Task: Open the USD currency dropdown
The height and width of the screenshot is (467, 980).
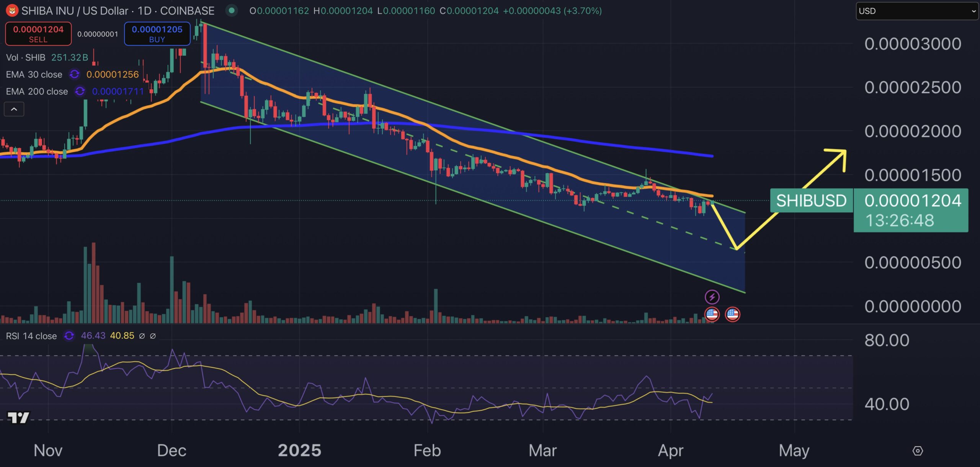Action: tap(917, 11)
